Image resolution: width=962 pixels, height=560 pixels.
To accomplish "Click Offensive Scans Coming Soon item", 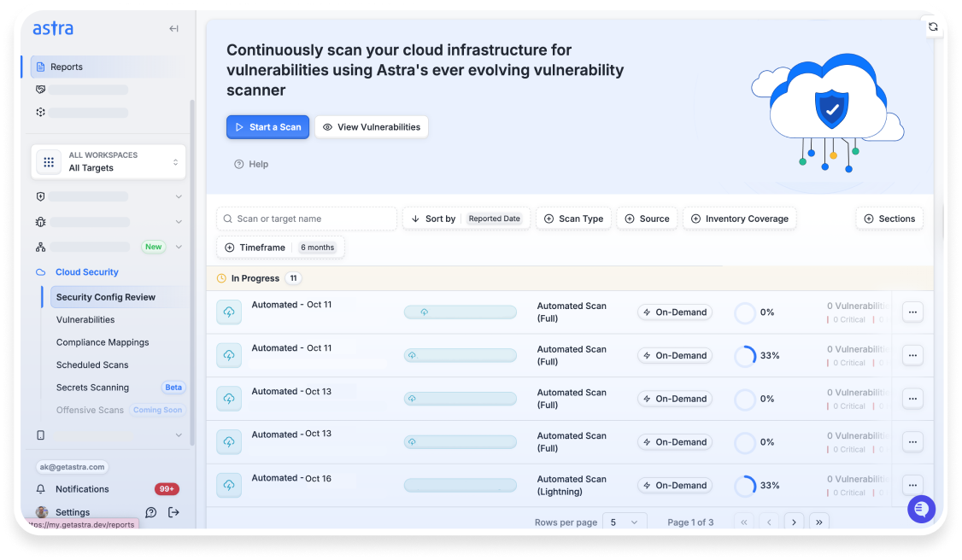I will (120, 410).
